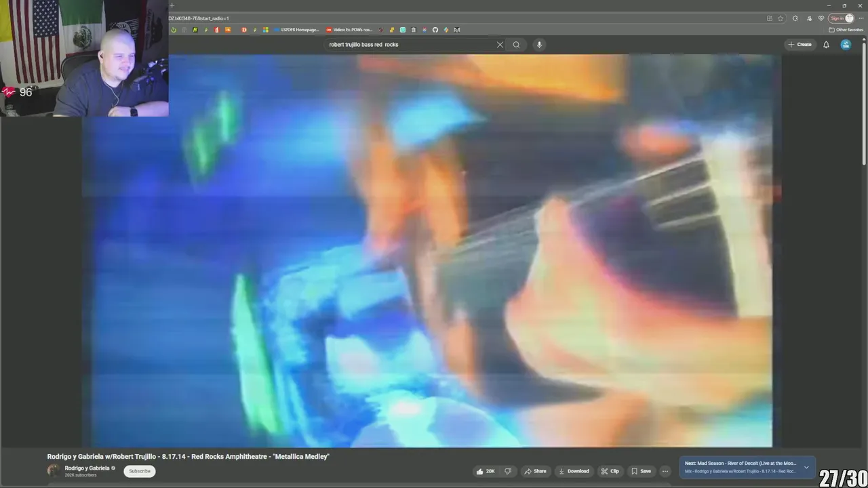The image size is (868, 488).
Task: Open browser Settings and more menu
Action: pos(861,18)
